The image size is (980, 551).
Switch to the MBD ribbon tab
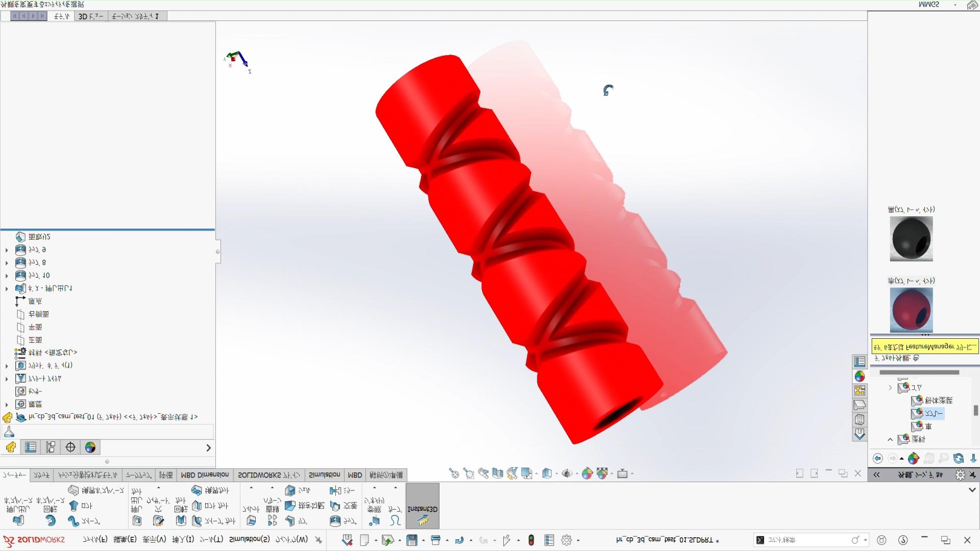point(355,475)
